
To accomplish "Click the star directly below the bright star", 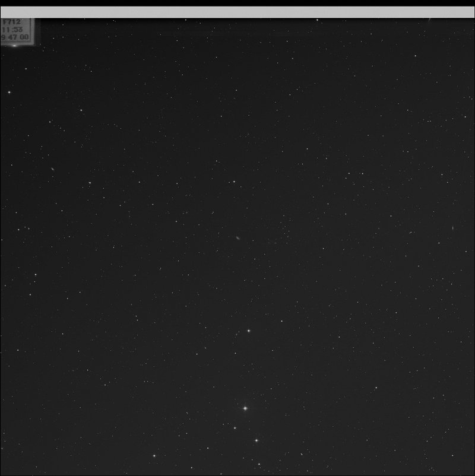I will click(x=255, y=440).
